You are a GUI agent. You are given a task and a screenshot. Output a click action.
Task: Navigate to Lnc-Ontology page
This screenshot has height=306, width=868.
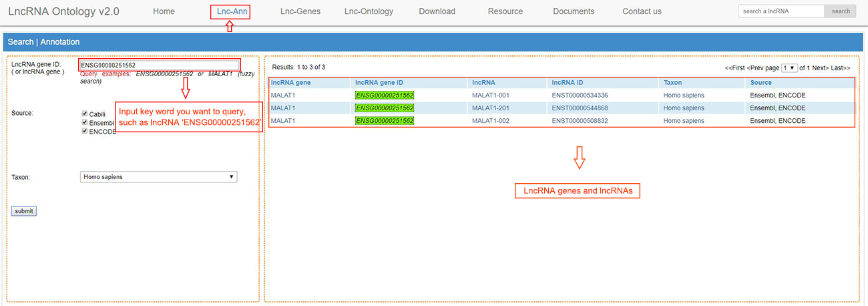point(369,11)
